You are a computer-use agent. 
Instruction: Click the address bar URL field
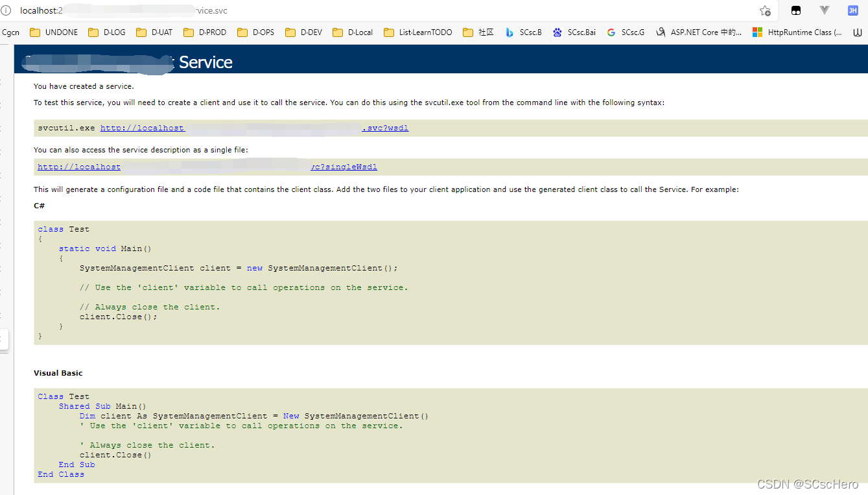point(389,11)
